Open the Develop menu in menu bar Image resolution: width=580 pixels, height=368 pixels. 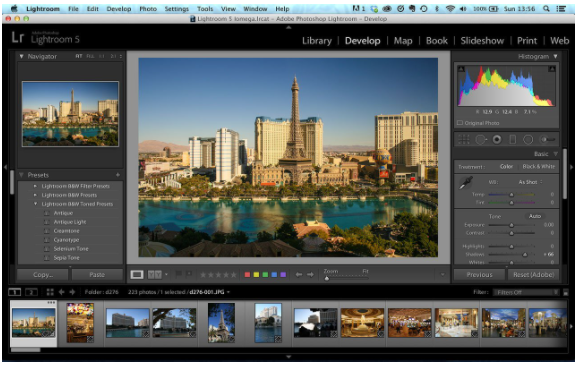[119, 9]
